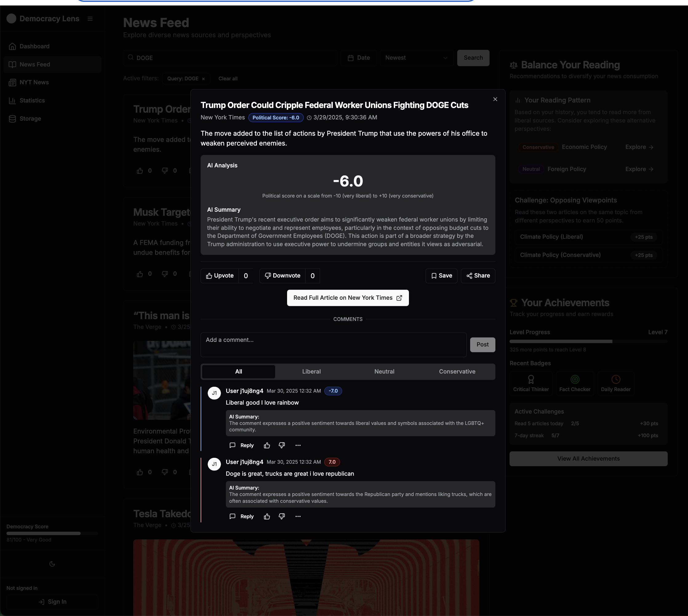688x616 pixels.
Task: Upvote the Trump Order article
Action: (220, 276)
